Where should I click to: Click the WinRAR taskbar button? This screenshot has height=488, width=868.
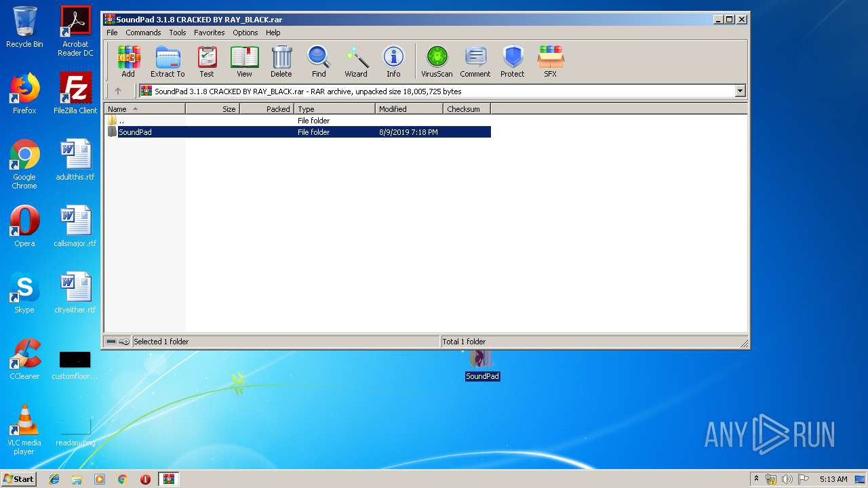click(x=168, y=479)
